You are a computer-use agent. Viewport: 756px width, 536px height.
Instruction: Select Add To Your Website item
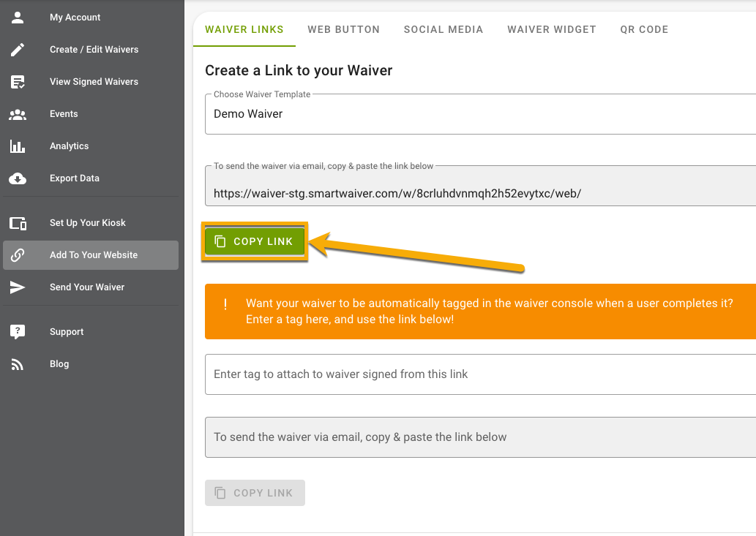pyautogui.click(x=91, y=255)
